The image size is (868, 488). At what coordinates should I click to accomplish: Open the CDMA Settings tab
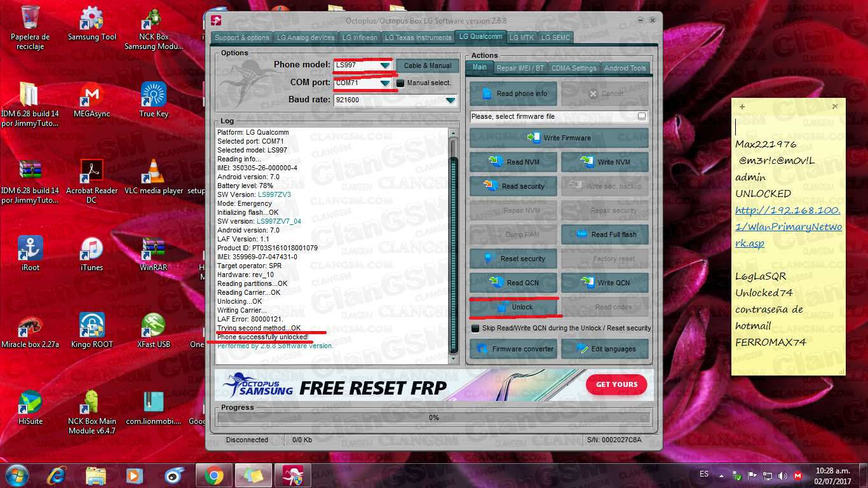pos(574,68)
